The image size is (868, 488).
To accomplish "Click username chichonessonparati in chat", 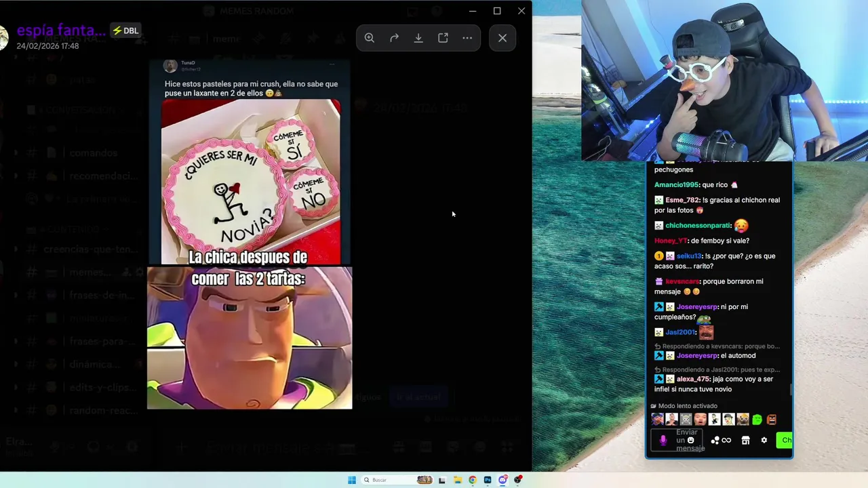I will pyautogui.click(x=698, y=226).
